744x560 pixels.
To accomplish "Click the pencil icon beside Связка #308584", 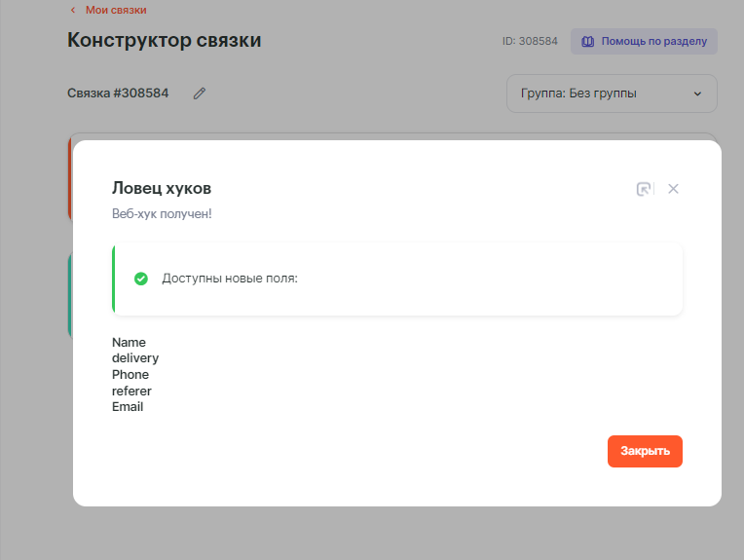I will pyautogui.click(x=200, y=93).
